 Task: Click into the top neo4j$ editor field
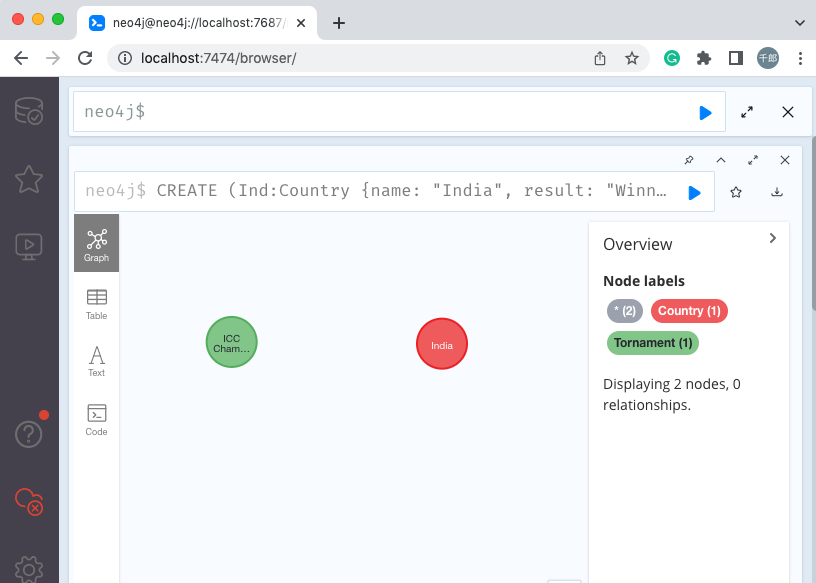point(399,111)
